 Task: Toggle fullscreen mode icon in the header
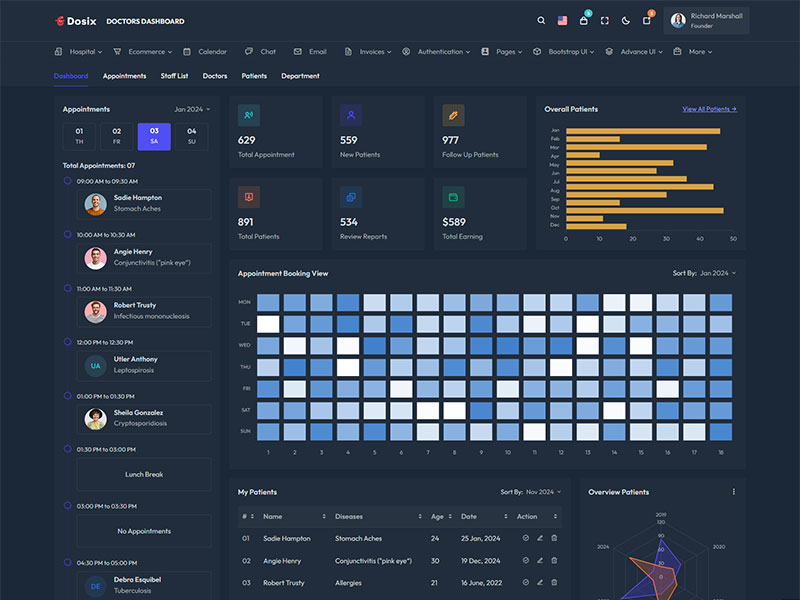(x=604, y=20)
